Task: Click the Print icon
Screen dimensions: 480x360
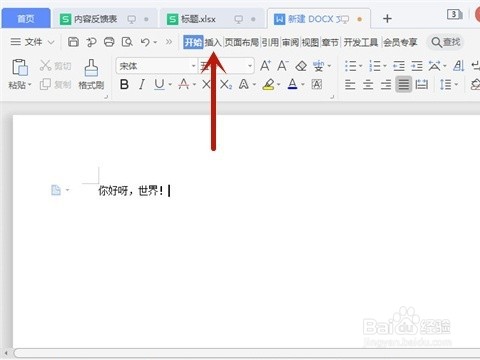Action: pos(109,42)
